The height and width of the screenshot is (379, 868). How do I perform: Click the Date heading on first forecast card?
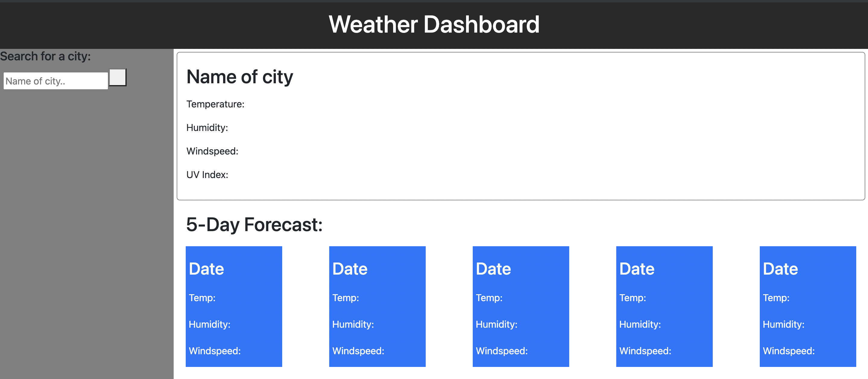tap(206, 269)
